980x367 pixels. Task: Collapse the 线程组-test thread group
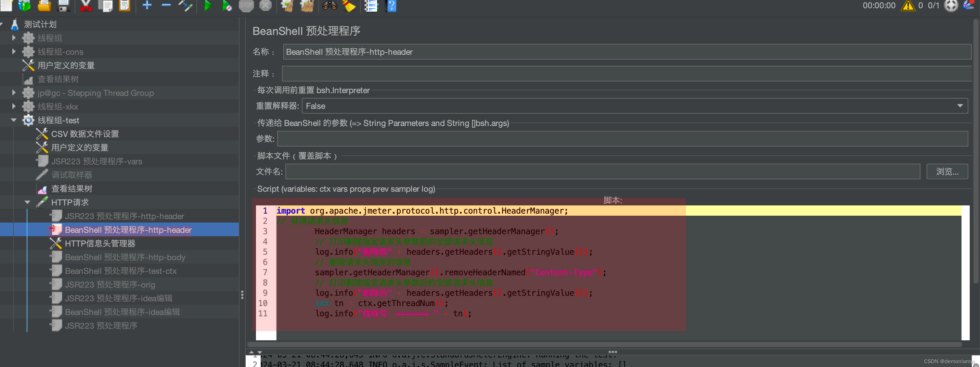[x=14, y=120]
